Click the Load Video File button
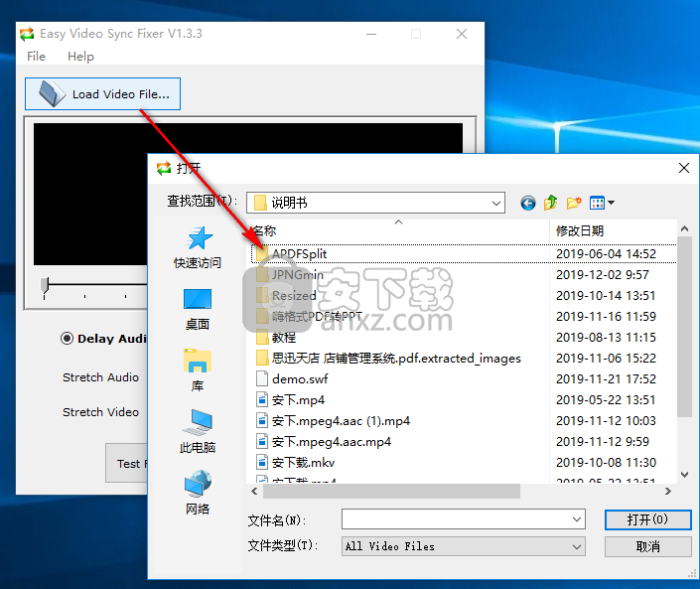Image resolution: width=700 pixels, height=589 pixels. [102, 93]
